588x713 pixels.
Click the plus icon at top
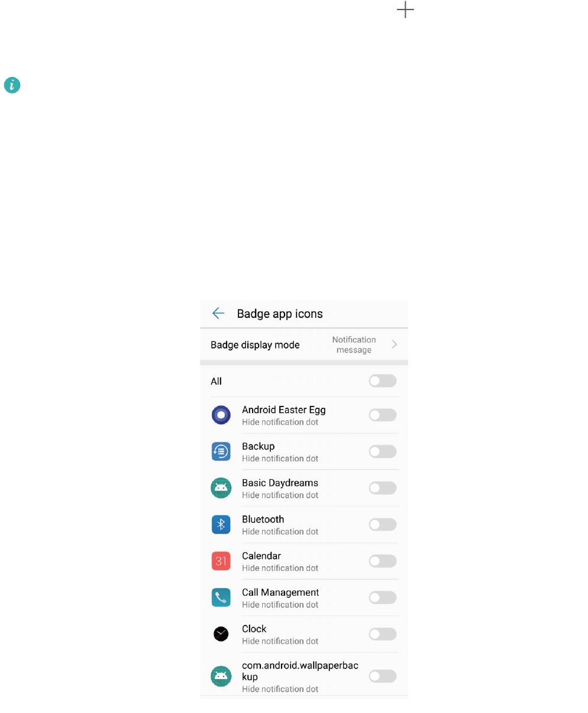pos(405,10)
